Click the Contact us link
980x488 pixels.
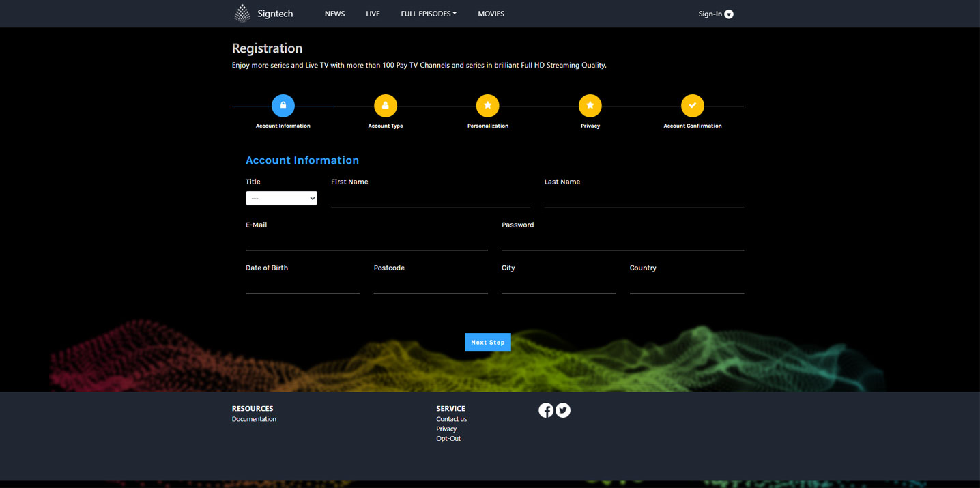(451, 419)
